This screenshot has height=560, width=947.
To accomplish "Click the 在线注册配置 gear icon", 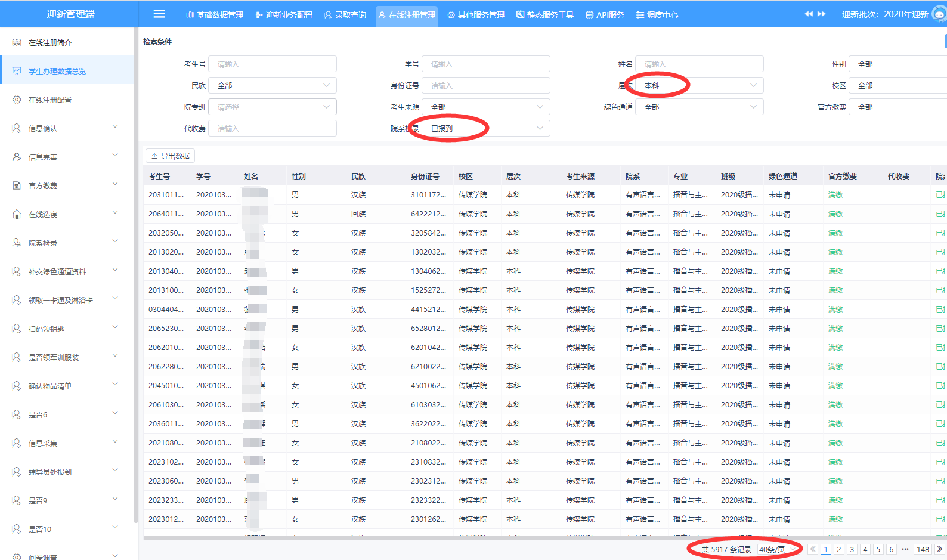I will [x=17, y=100].
